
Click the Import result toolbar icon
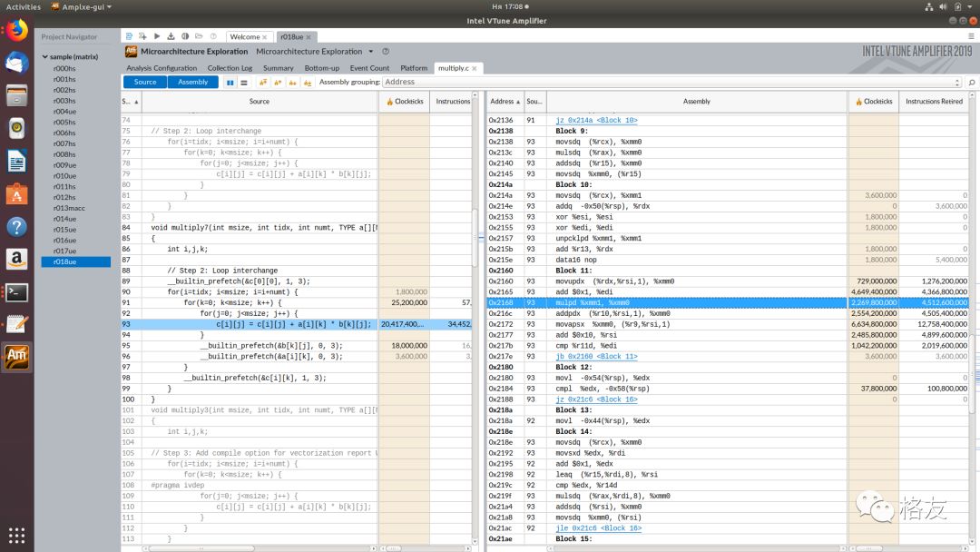tap(171, 36)
